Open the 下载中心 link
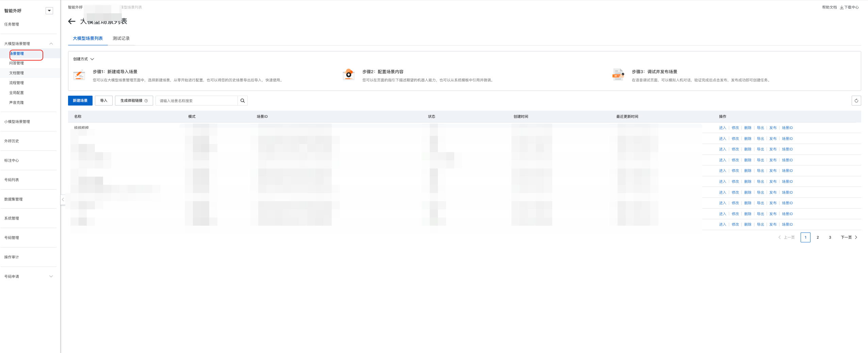868x353 pixels. 849,7
